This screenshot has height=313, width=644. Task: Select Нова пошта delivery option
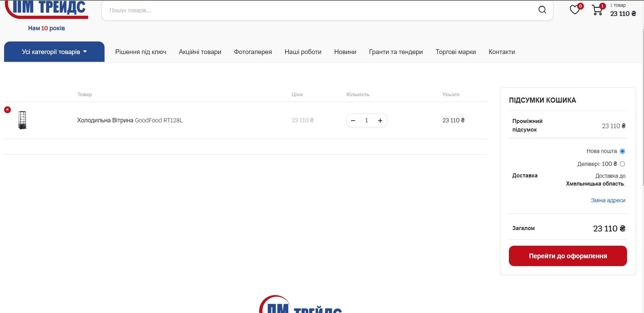coord(622,151)
